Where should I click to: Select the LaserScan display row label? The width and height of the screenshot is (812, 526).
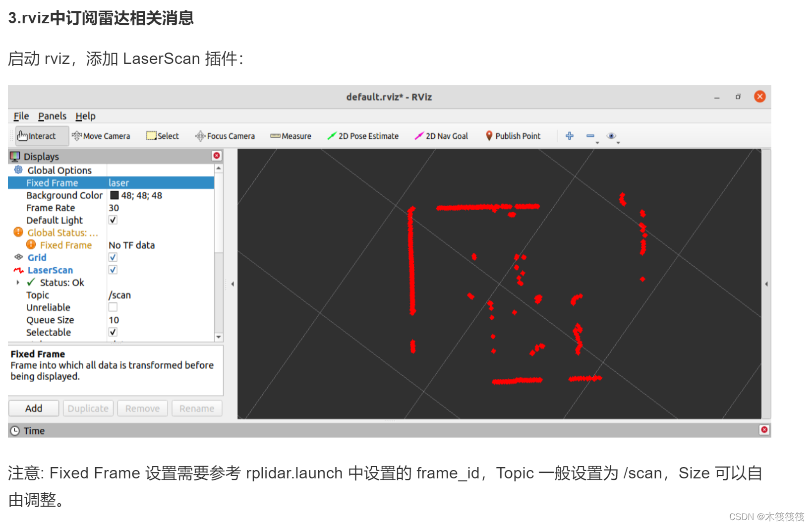click(x=50, y=270)
